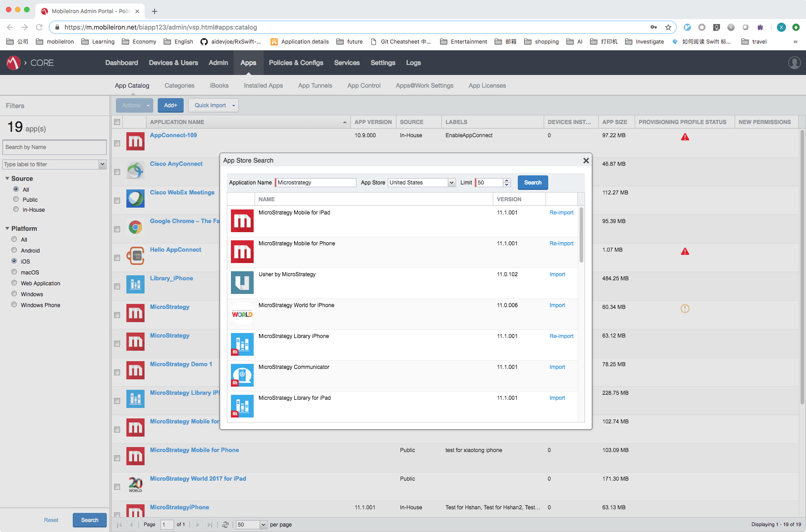Close the App Store Search dialog
Image resolution: width=806 pixels, height=532 pixels.
(586, 160)
